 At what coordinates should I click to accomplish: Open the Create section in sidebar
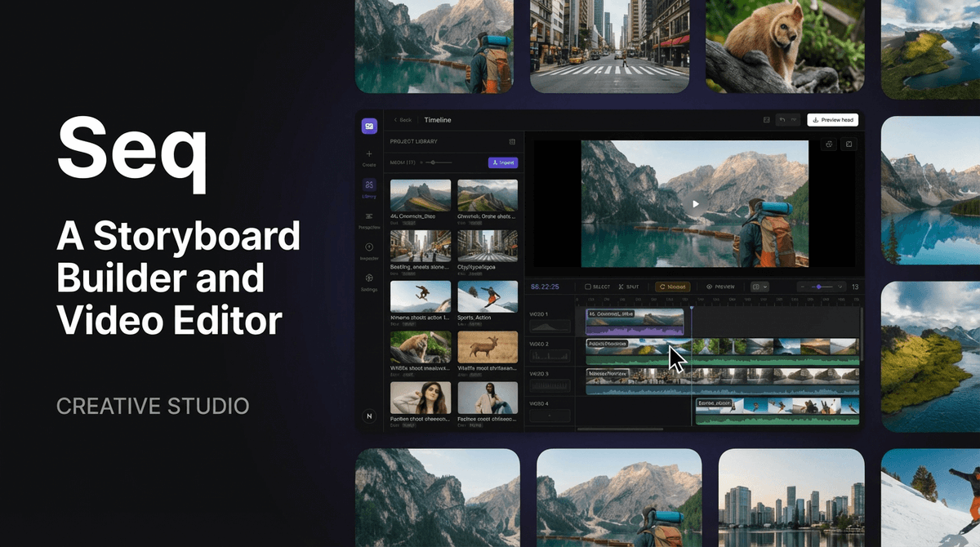(369, 158)
